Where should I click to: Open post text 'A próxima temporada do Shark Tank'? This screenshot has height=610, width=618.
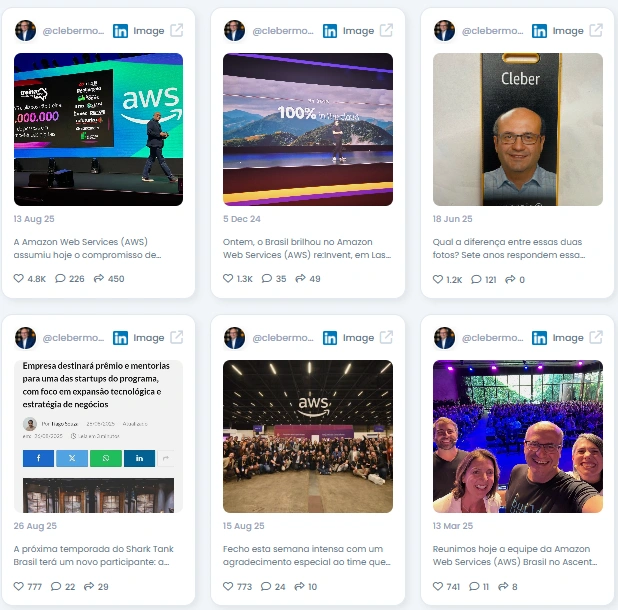(93, 555)
